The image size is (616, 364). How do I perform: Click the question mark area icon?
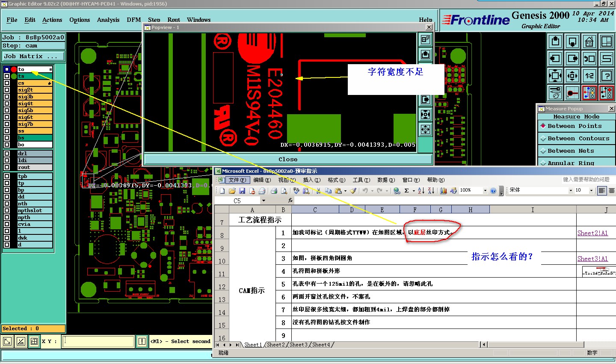pyautogui.click(x=607, y=76)
